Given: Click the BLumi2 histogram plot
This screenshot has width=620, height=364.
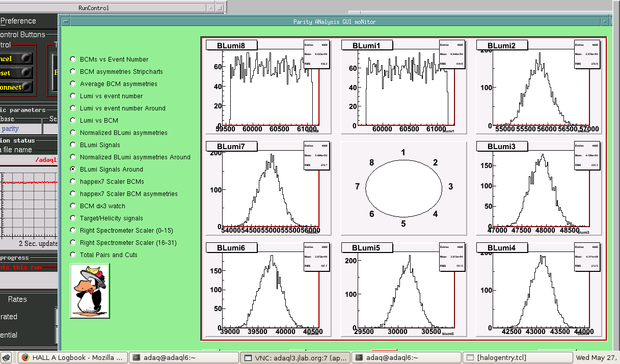Looking at the screenshot, I should [540, 87].
